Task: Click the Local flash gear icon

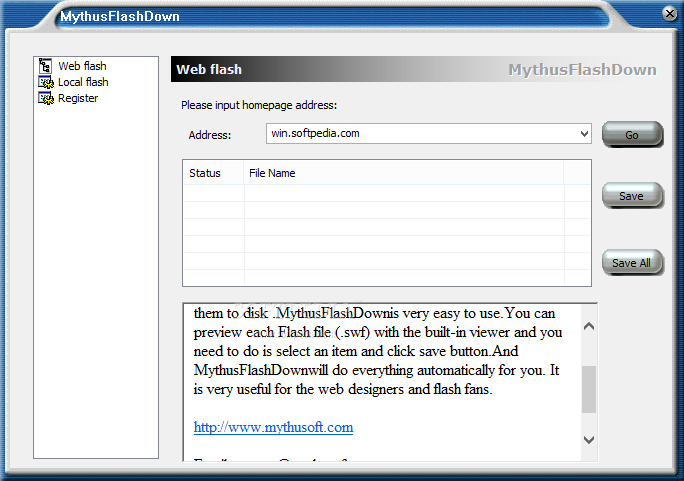Action: [46, 82]
